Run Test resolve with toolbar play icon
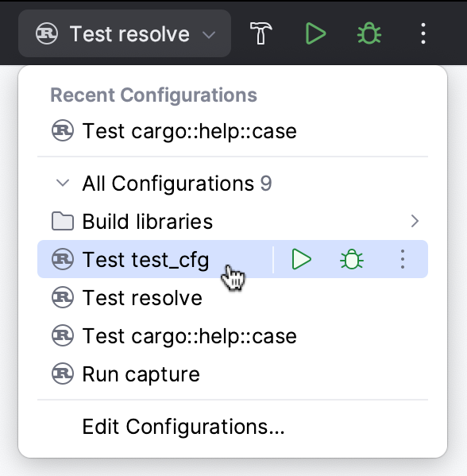This screenshot has width=467, height=476. point(315,33)
